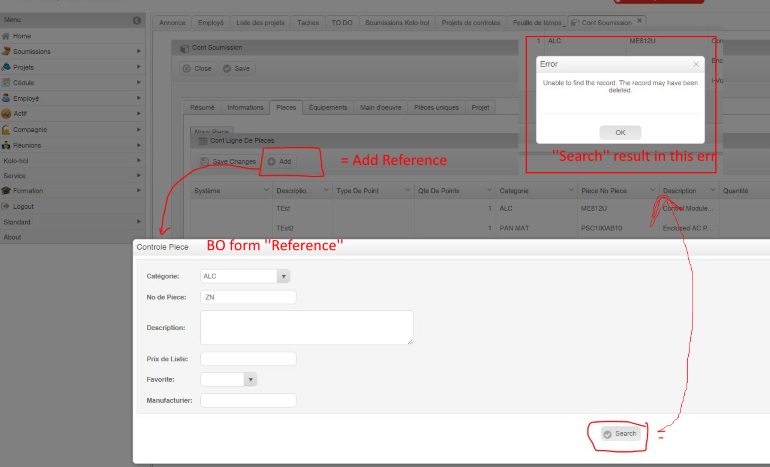The width and height of the screenshot is (770, 467).
Task: Click the Cont Ligne De Pieces grid icon
Action: point(202,141)
